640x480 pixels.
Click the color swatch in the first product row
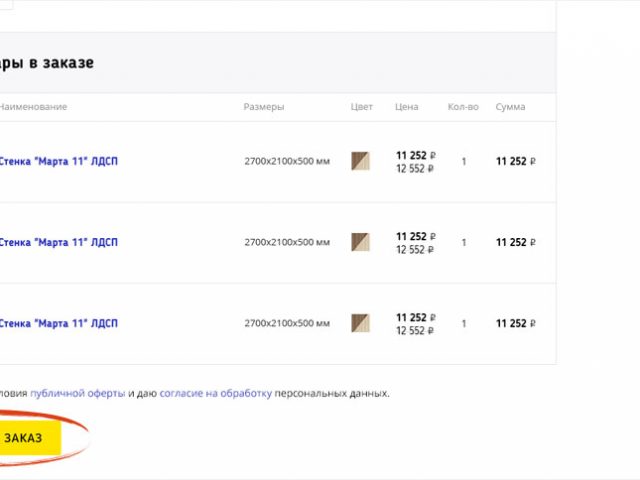360,161
